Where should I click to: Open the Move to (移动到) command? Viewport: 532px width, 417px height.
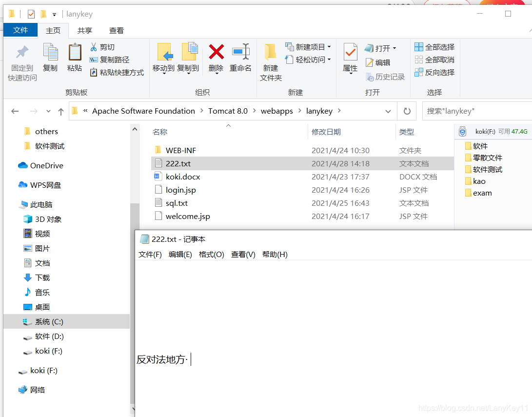click(163, 59)
